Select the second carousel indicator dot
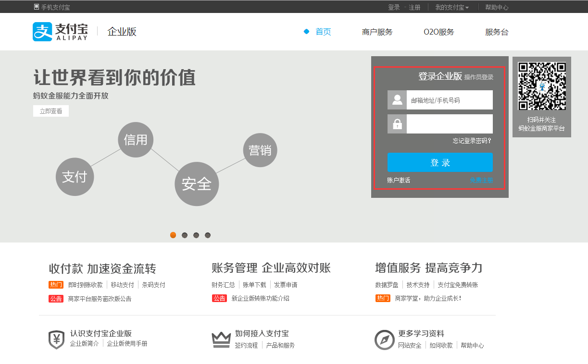The width and height of the screenshot is (588, 364). 185,235
